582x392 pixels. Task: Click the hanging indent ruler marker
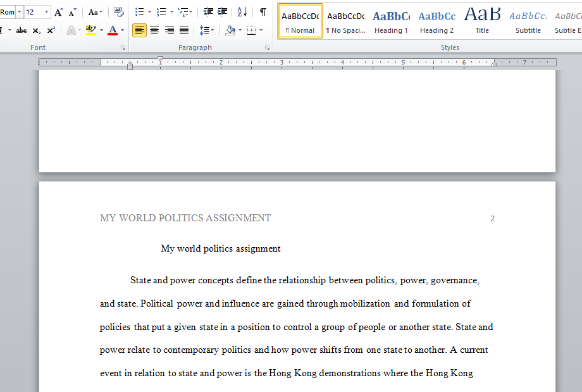(x=130, y=64)
